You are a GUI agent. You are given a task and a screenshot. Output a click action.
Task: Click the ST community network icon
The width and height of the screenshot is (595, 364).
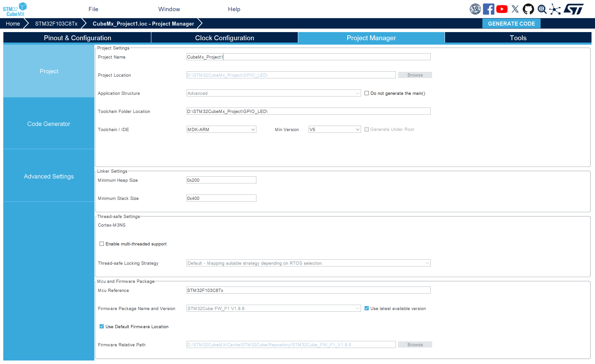(x=555, y=9)
